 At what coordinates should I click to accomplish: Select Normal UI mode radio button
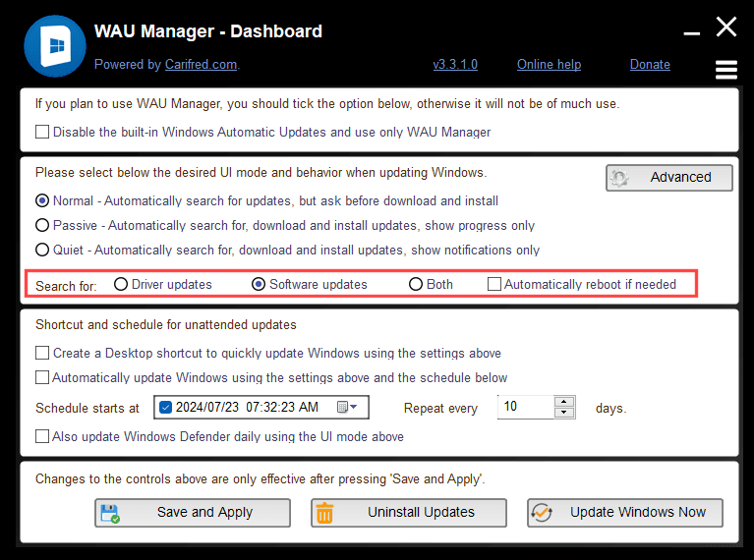coord(42,200)
